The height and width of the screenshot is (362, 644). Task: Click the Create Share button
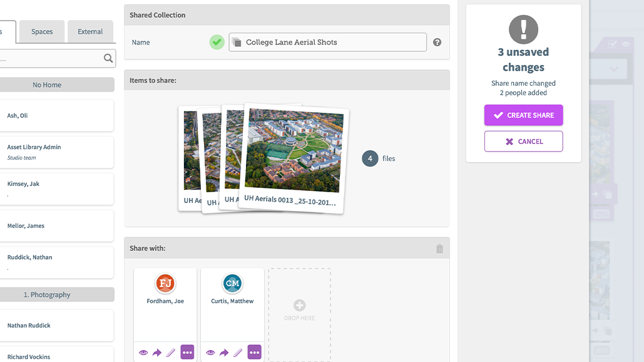[x=524, y=115]
